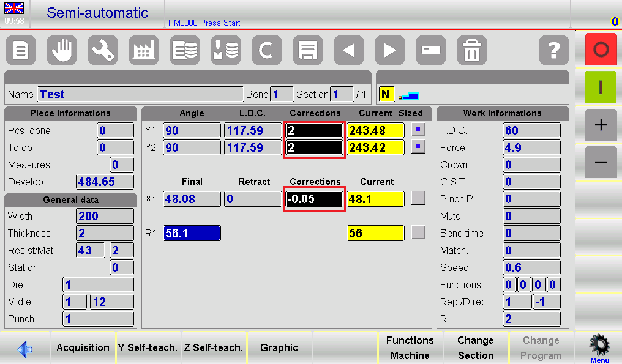The width and height of the screenshot is (622, 364).
Task: Open the program list database icon
Action: pos(185,50)
